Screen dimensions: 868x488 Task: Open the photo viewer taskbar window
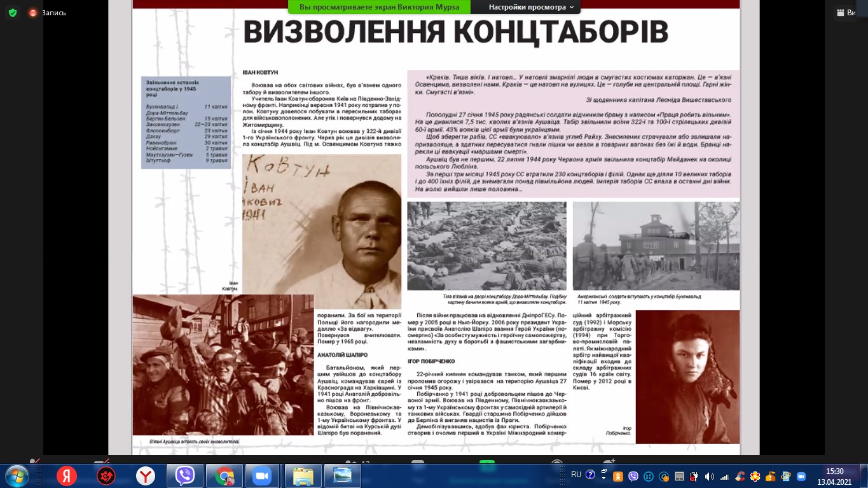[x=342, y=476]
